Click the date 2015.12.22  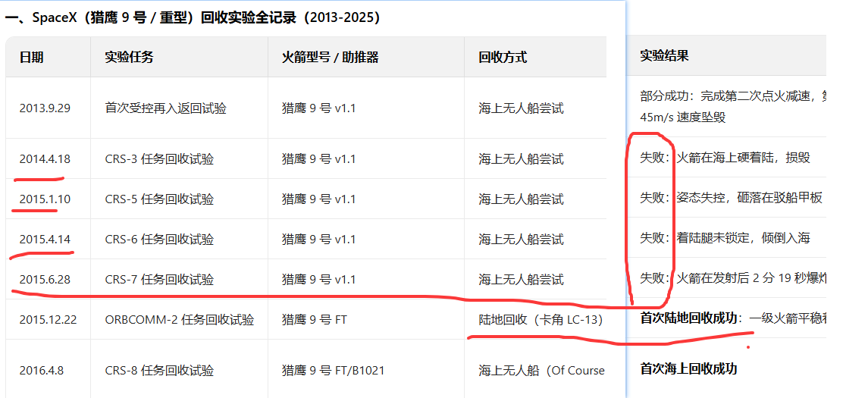48,319
